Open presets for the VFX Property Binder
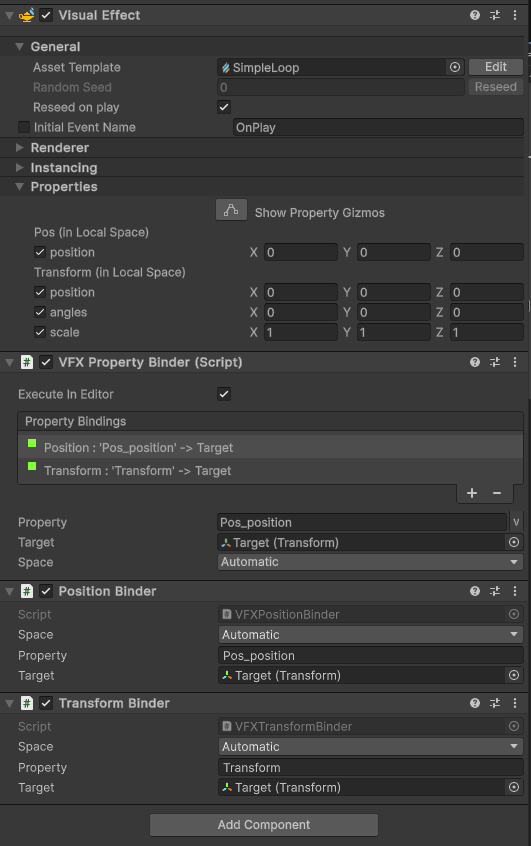 click(495, 362)
